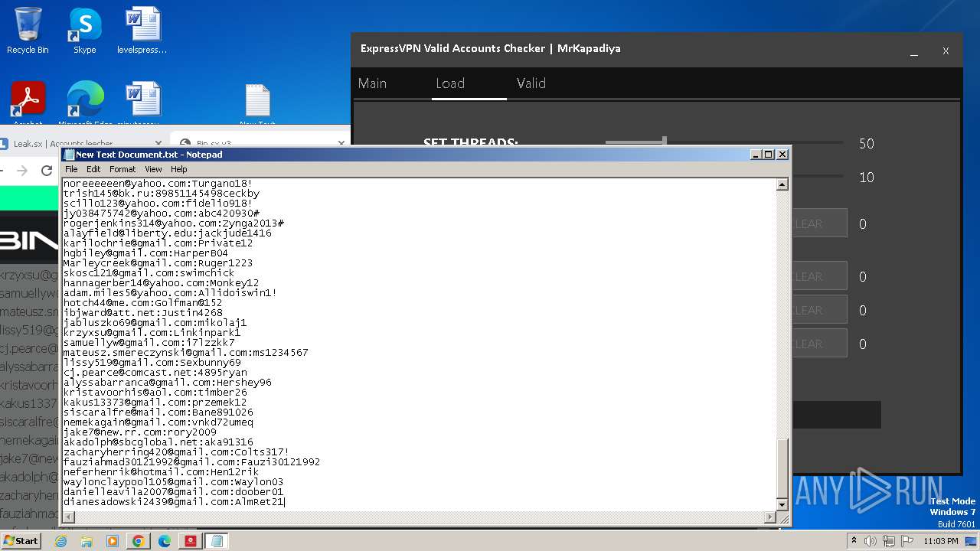
Task: Click the taskbar clock showing 11:03 PM
Action: coord(941,541)
